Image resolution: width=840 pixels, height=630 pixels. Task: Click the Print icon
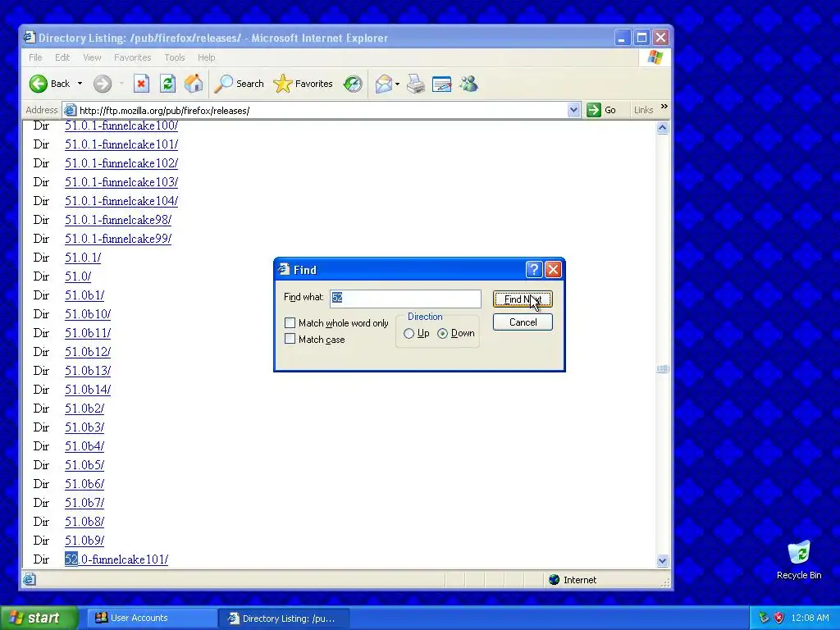pos(416,84)
